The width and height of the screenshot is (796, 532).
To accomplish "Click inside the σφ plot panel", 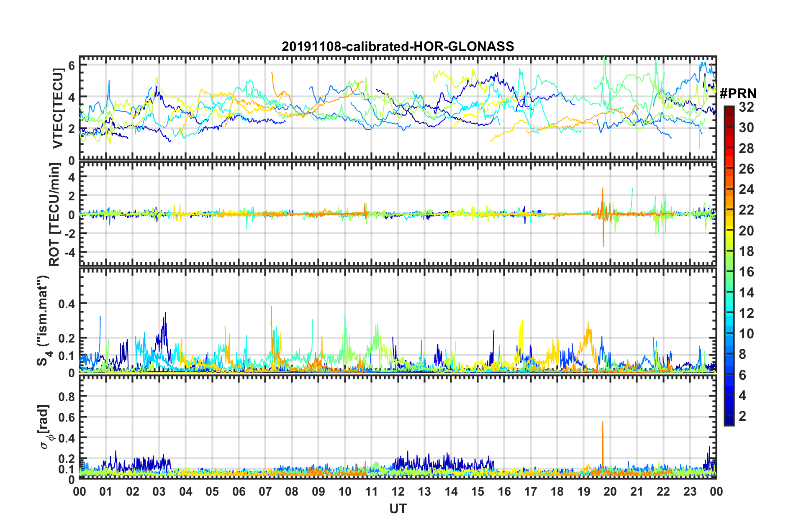I will click(x=398, y=427).
